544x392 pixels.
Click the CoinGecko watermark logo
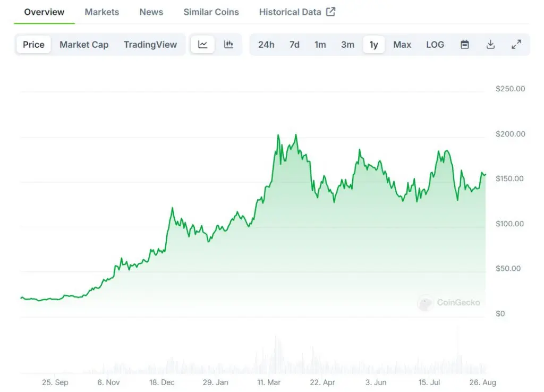[425, 303]
